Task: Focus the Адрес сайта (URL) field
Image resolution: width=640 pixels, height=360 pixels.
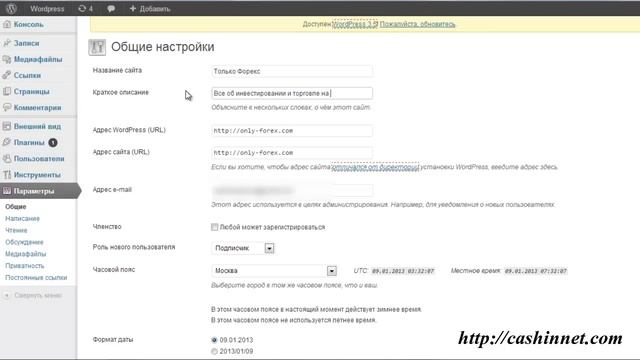Action: coord(292,153)
